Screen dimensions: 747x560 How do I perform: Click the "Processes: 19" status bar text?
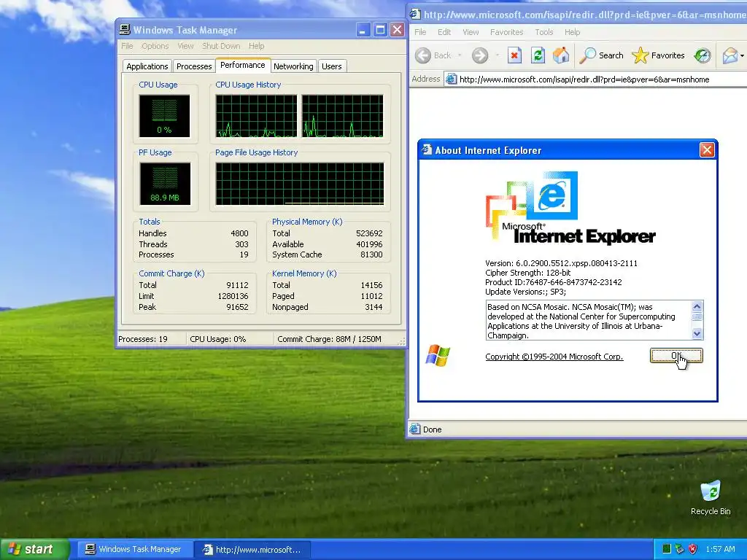(x=143, y=339)
